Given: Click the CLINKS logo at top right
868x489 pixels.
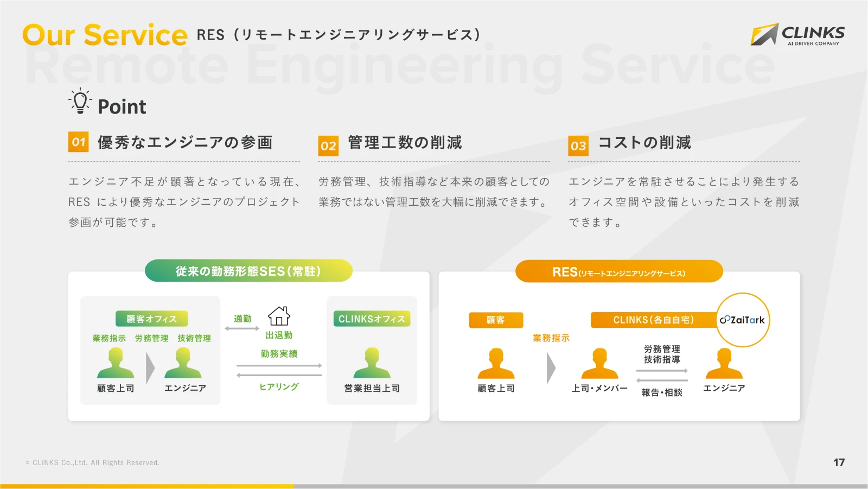Looking at the screenshot, I should [797, 34].
